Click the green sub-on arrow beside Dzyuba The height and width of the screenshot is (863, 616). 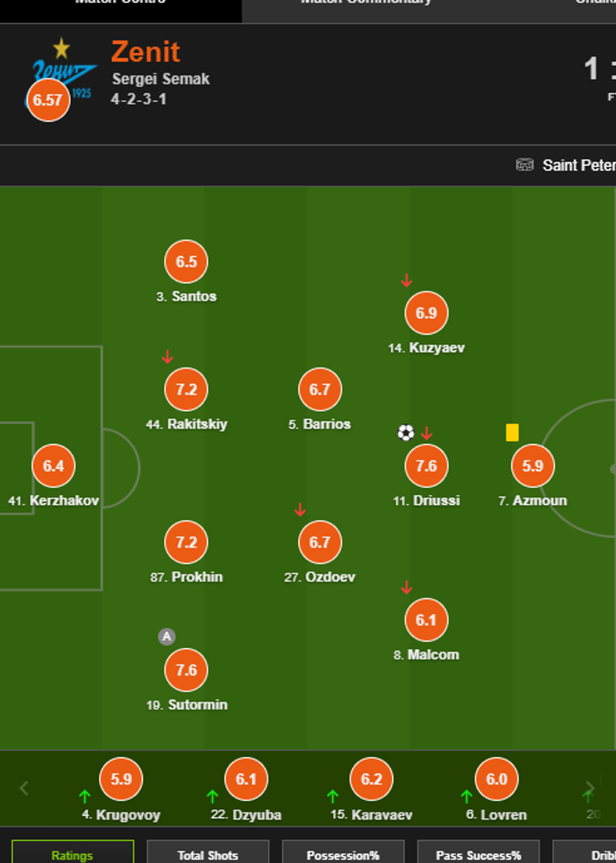(x=212, y=797)
